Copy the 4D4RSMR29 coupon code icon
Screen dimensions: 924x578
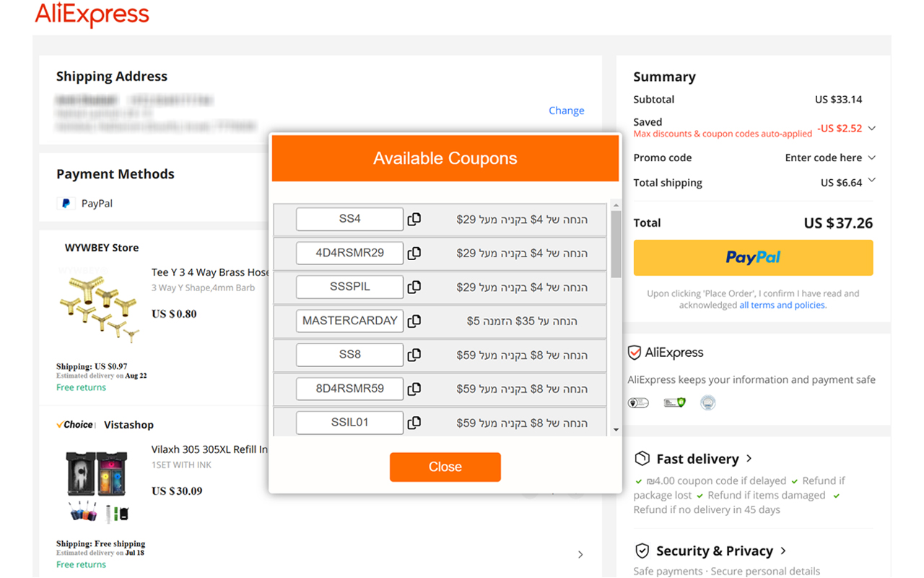pyautogui.click(x=414, y=253)
